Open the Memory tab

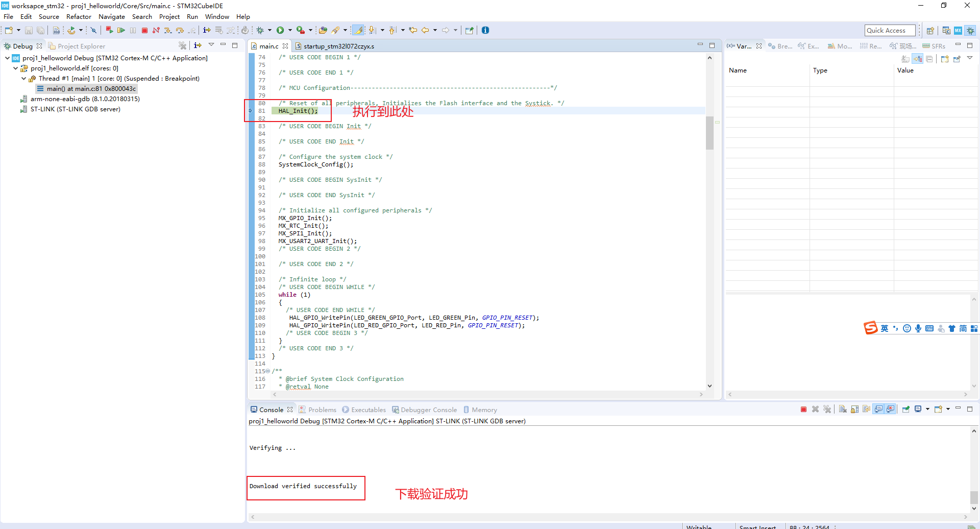point(480,410)
